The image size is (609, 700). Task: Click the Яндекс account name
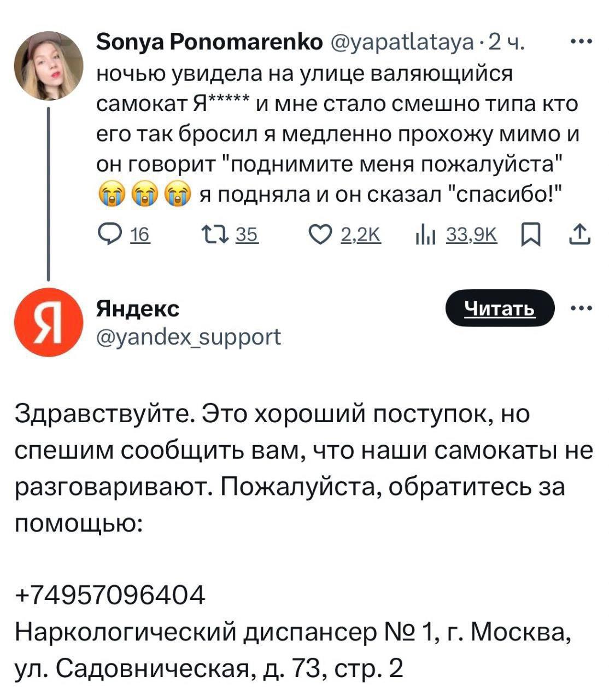[x=138, y=308]
